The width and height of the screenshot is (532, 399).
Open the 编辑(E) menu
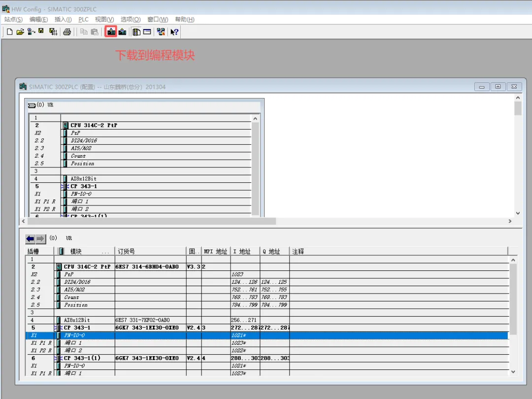tap(39, 19)
